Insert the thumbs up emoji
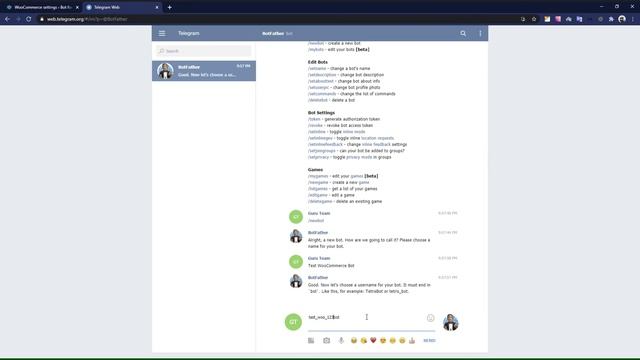Screen dimensions: 640x360 point(412,340)
